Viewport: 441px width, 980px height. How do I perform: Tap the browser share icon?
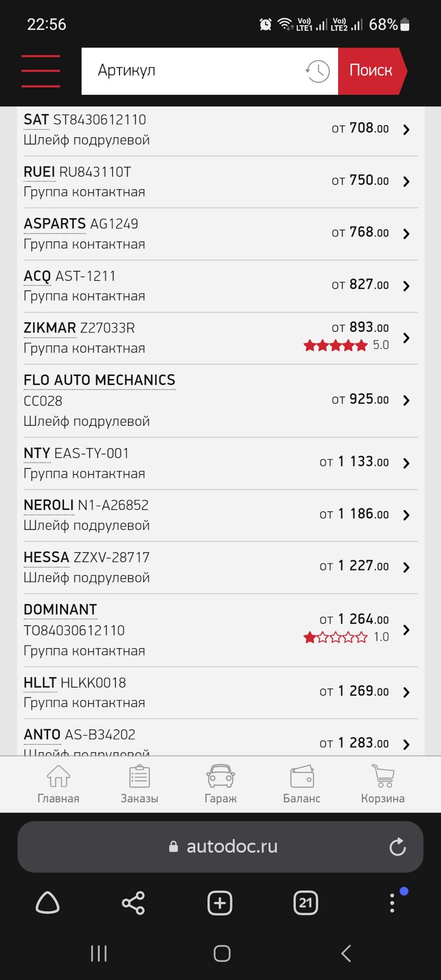(133, 903)
